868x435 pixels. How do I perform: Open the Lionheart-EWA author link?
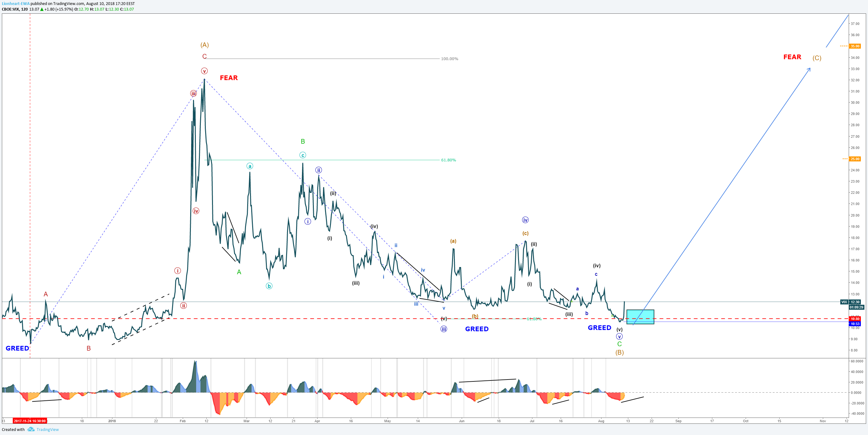(x=16, y=4)
